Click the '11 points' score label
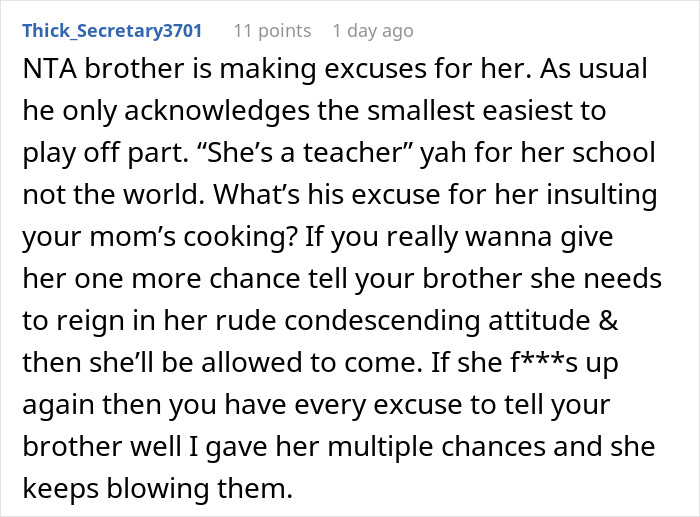 272,31
